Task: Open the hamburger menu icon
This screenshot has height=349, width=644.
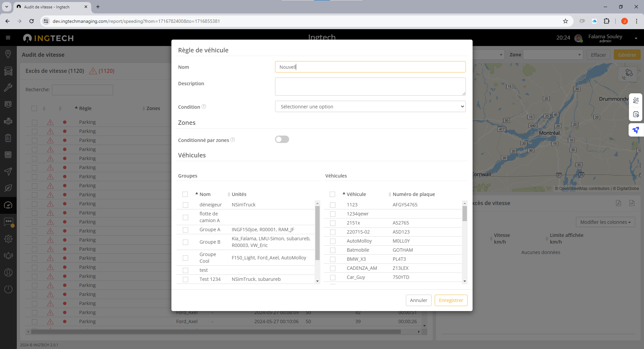Action: (x=8, y=38)
